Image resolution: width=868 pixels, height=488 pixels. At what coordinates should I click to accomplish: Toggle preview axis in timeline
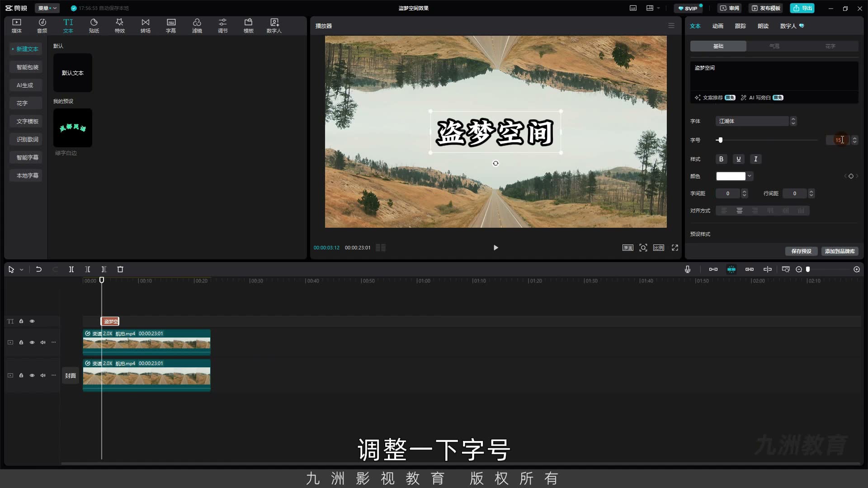pos(768,269)
